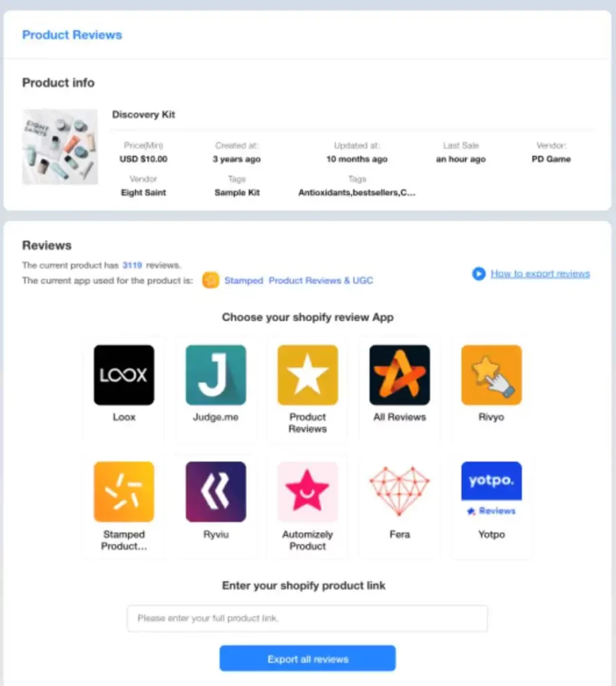Click the Enter your shopify product link heading

[x=303, y=586]
